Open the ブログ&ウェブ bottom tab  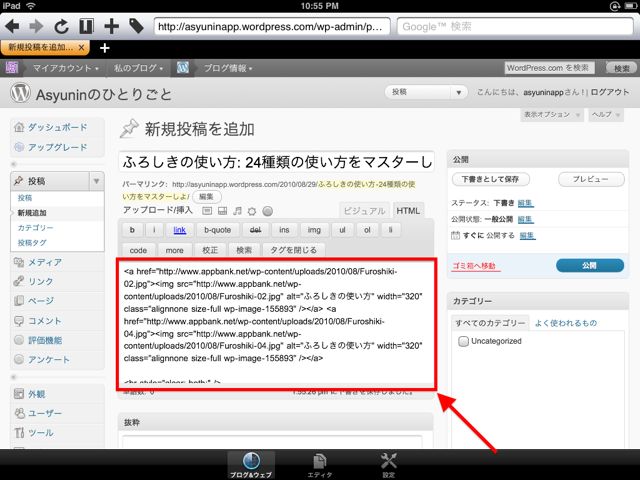click(x=251, y=465)
